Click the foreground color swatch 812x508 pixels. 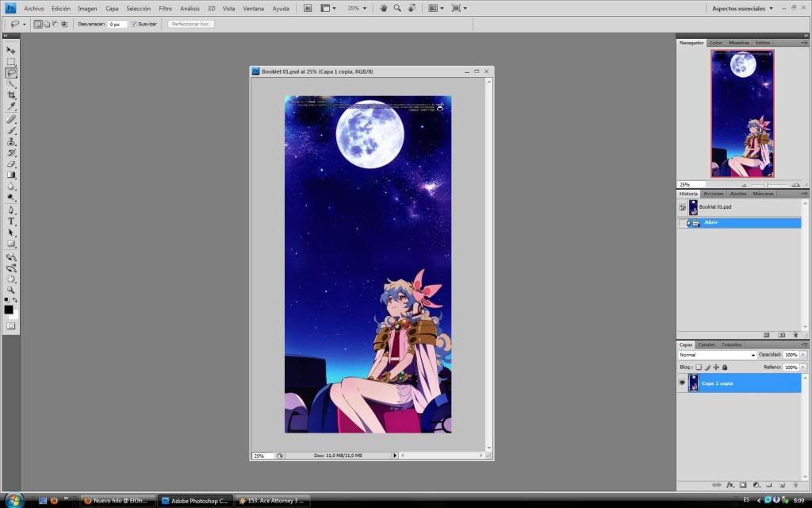(x=8, y=310)
